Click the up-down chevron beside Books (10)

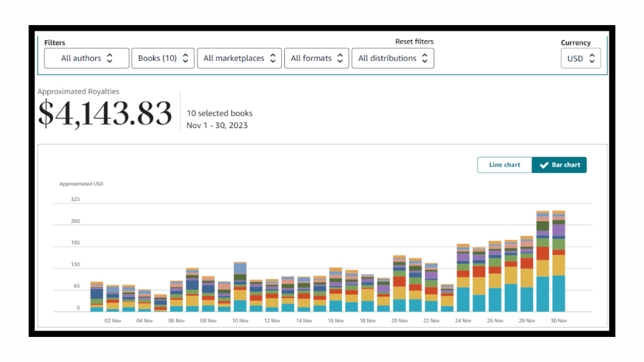pyautogui.click(x=185, y=58)
